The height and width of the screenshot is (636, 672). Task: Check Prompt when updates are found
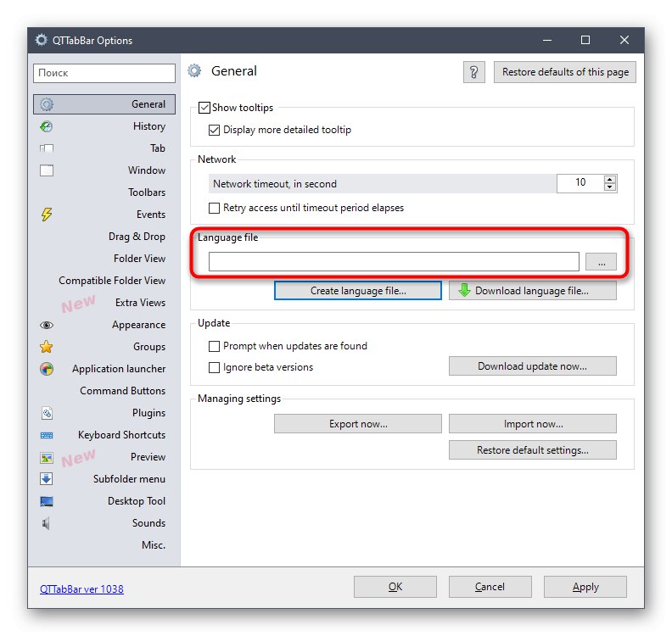[x=214, y=346]
